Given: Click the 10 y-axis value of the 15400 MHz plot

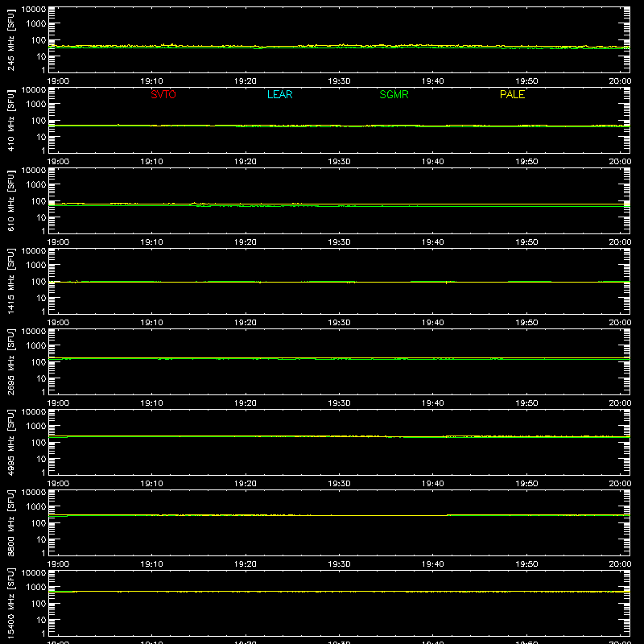Looking at the screenshot, I should [x=41, y=620].
